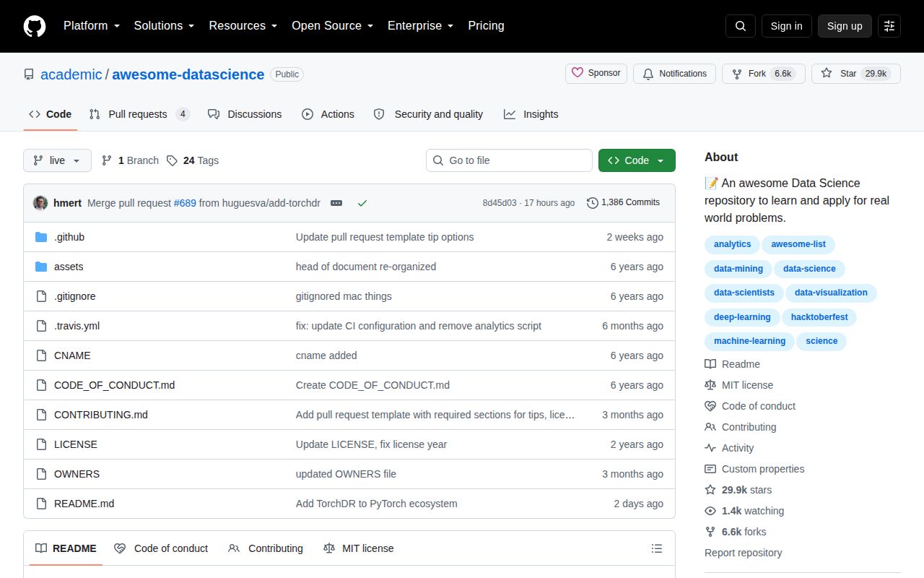Click the data-visualization topic tag
This screenshot has width=924, height=578.
tap(831, 293)
